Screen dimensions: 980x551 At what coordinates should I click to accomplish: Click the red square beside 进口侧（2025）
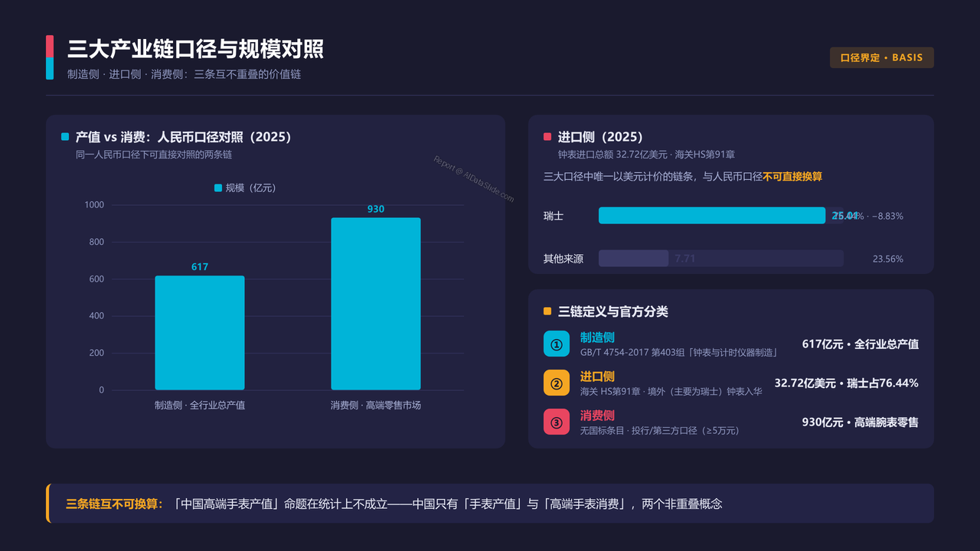547,137
